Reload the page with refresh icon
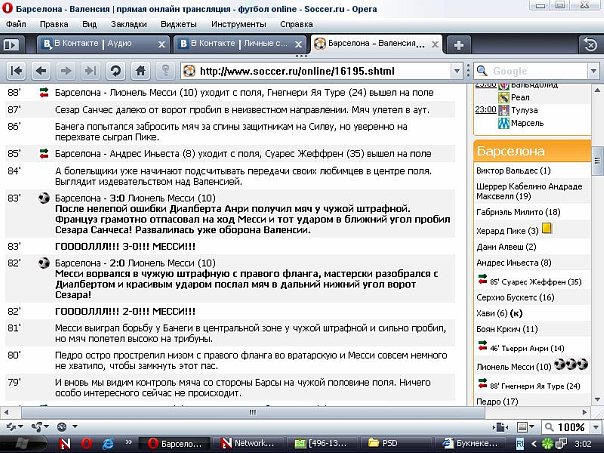This screenshot has height=453, width=604. [116, 71]
